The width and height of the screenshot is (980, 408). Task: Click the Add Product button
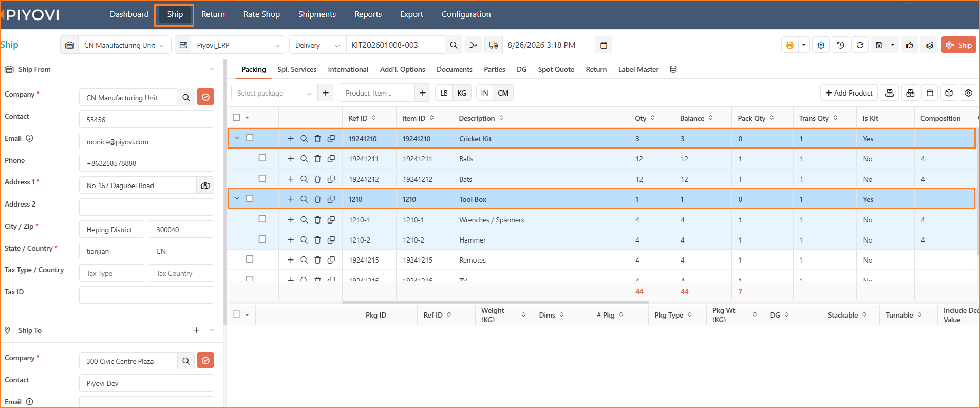coord(849,93)
